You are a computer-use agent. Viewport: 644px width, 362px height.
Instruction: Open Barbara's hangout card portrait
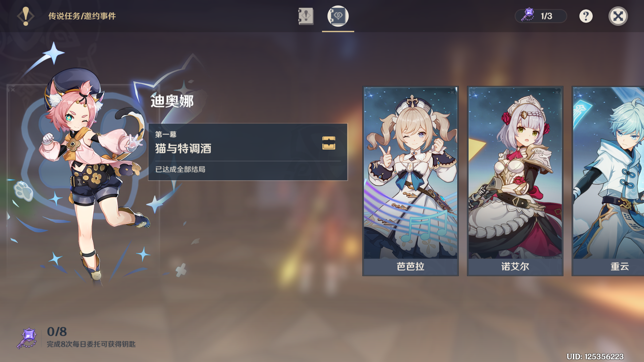(x=411, y=173)
